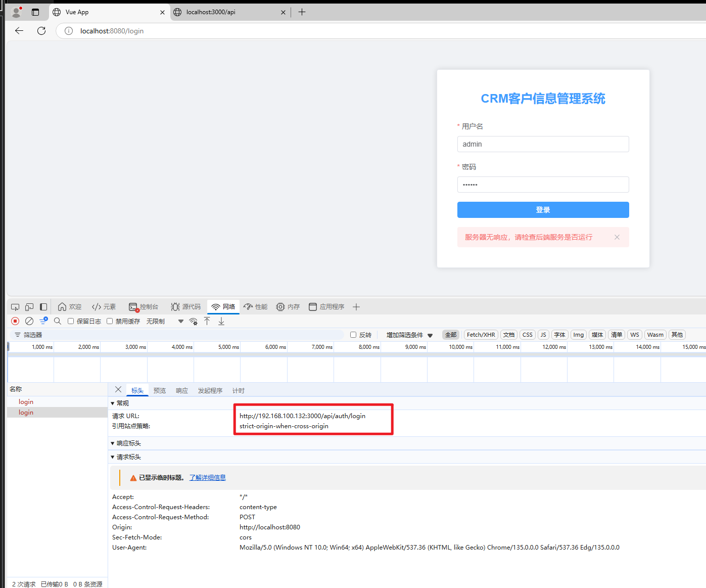Close the Vue App tab

(162, 12)
